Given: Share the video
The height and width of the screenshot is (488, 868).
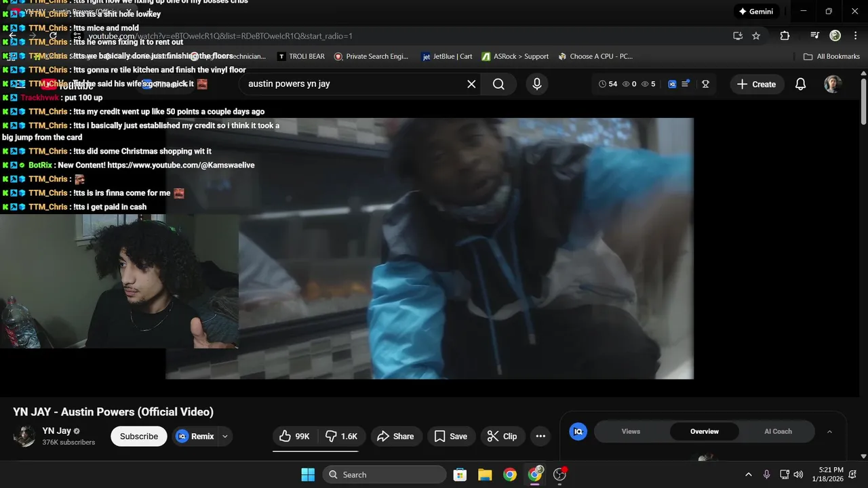Looking at the screenshot, I should tap(396, 436).
